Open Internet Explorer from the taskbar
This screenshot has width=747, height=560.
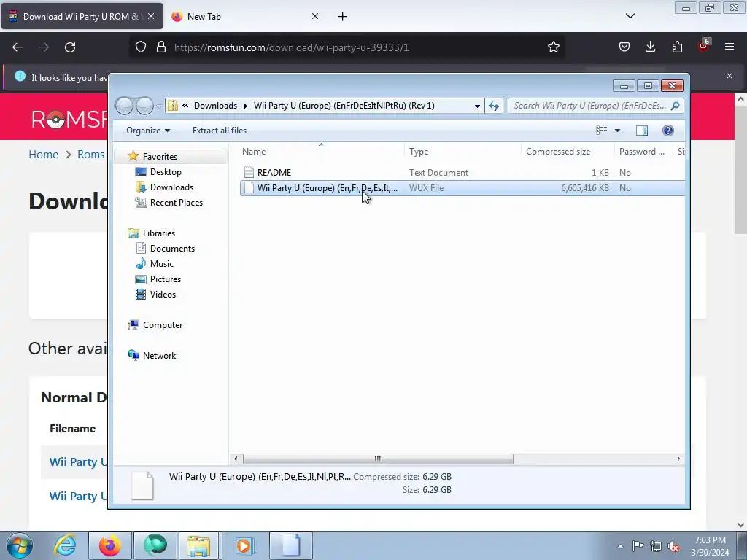point(65,545)
